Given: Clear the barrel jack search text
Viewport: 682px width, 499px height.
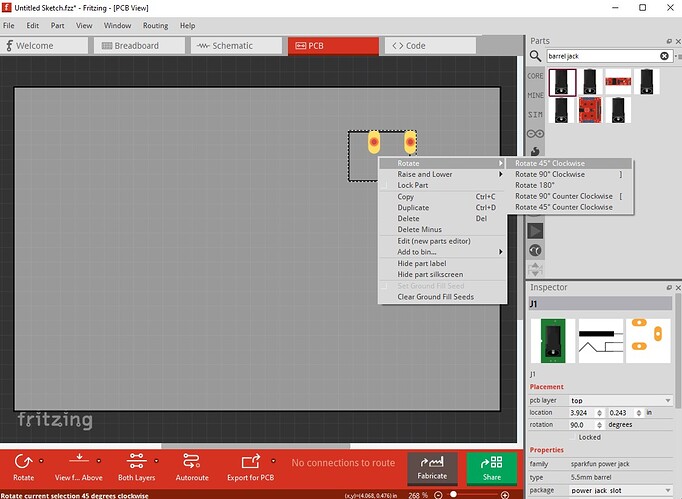Looking at the screenshot, I should tap(664, 56).
